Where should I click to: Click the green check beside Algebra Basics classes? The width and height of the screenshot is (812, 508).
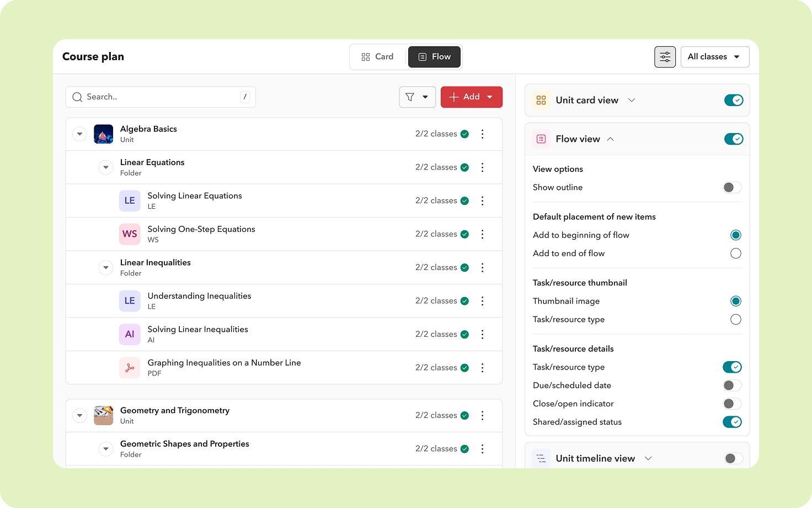pyautogui.click(x=464, y=134)
